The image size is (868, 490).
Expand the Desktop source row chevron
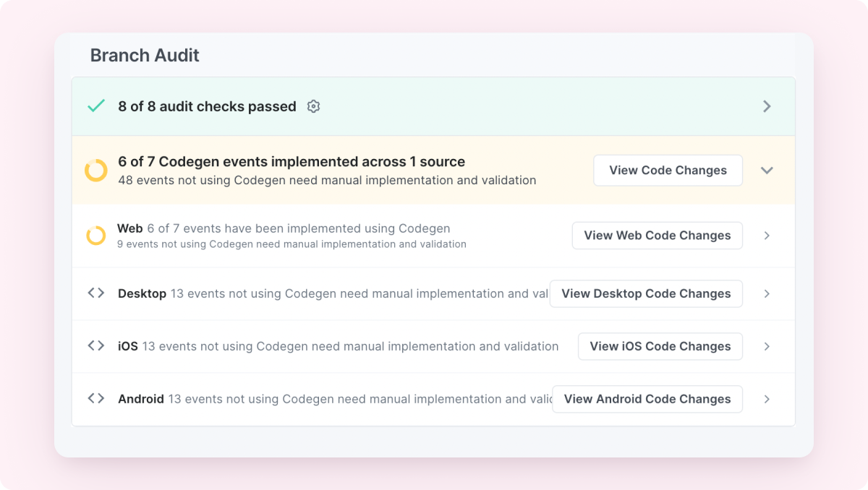(767, 293)
